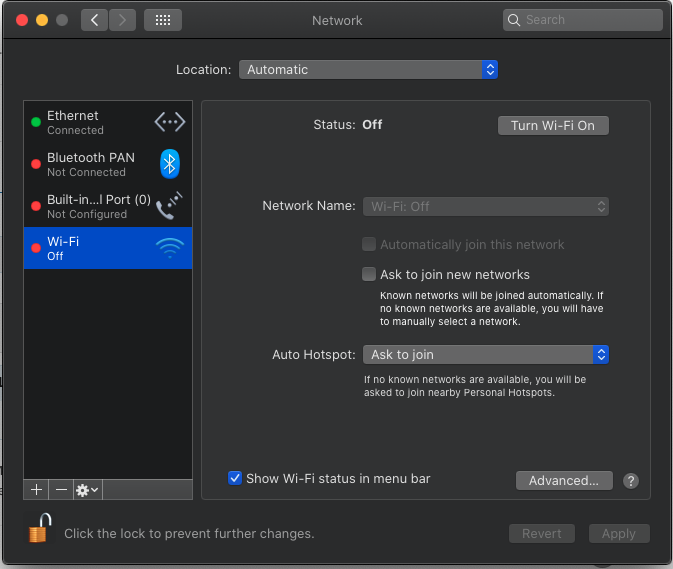Open the Location dropdown
This screenshot has width=673, height=569.
click(x=368, y=70)
